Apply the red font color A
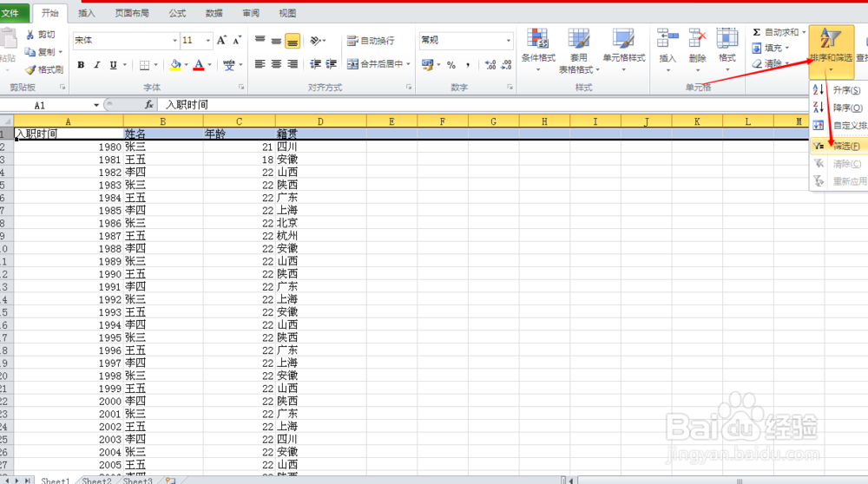This screenshot has width=868, height=484. coord(199,65)
